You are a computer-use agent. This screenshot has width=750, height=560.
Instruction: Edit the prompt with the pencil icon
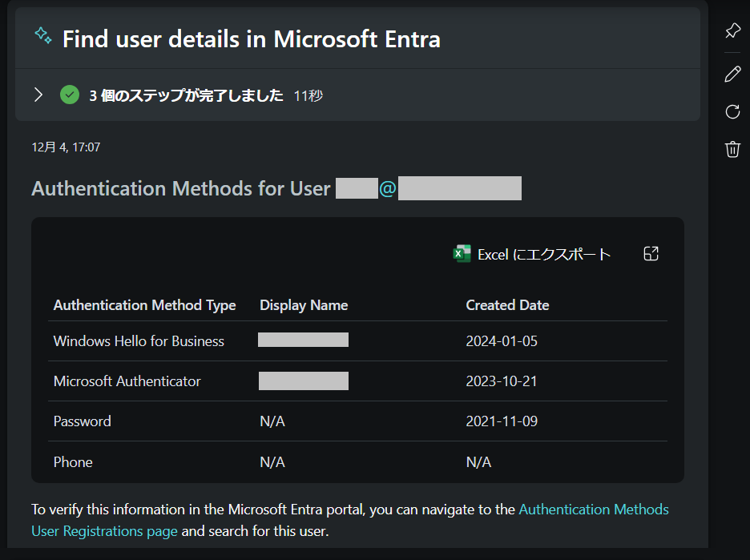point(732,73)
